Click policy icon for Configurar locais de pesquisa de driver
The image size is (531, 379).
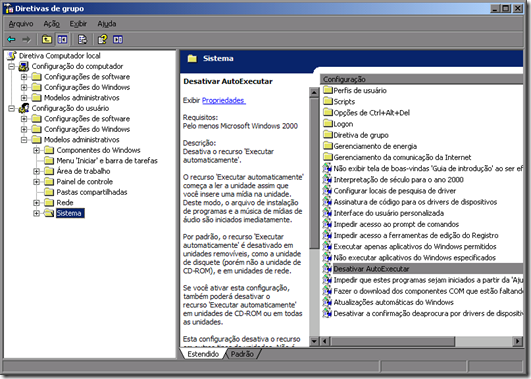point(327,190)
